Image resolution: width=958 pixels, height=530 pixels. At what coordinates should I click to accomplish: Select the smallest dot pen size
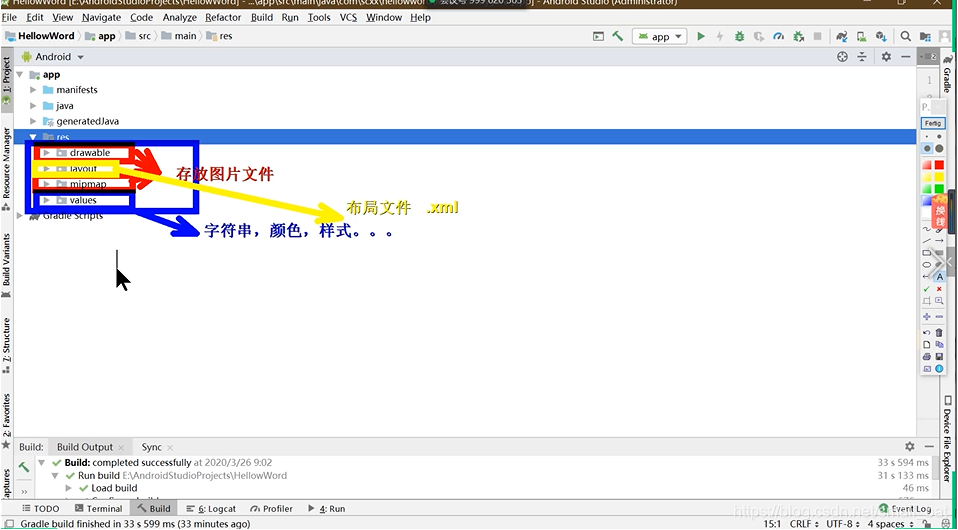tap(927, 137)
